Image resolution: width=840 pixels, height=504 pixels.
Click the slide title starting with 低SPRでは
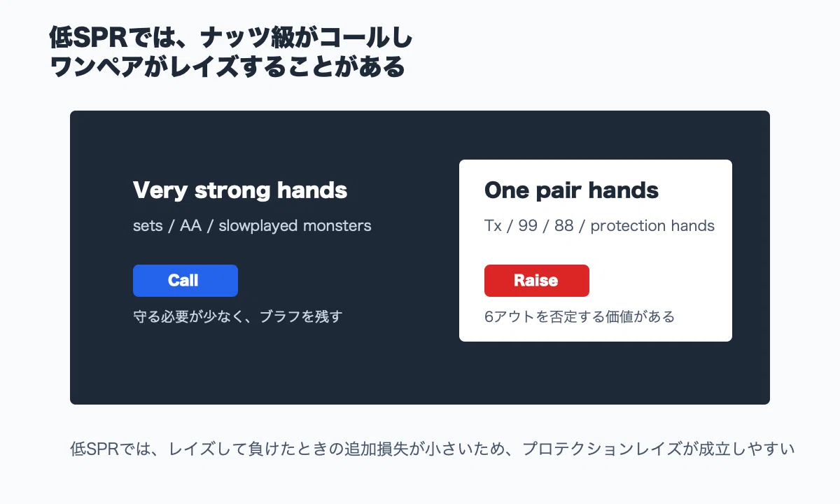[x=231, y=52]
